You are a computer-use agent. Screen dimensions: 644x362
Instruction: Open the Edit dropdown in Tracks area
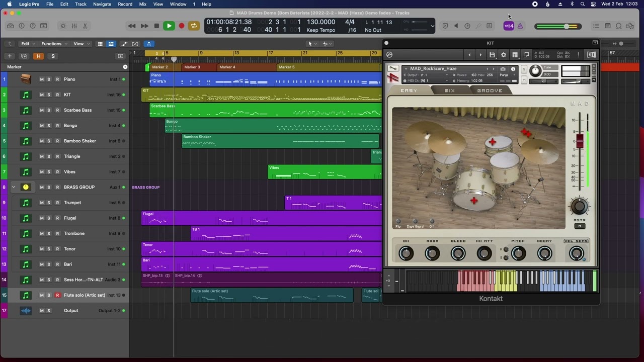(x=27, y=44)
